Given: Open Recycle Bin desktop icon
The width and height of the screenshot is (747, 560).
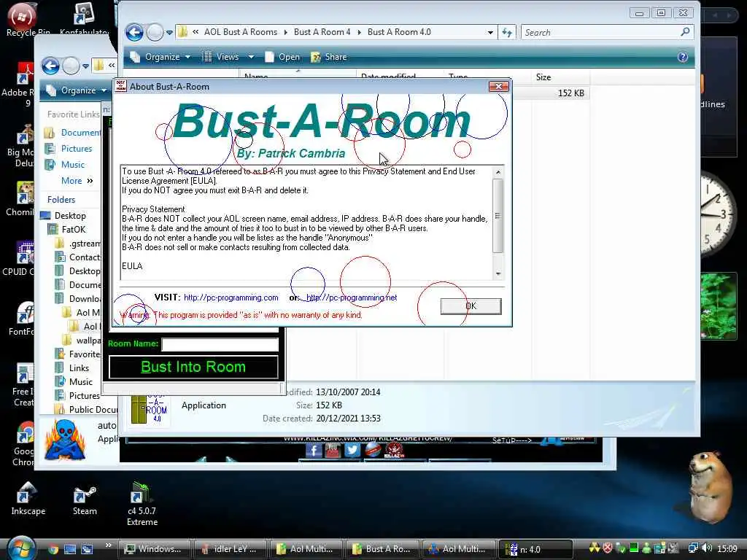Looking at the screenshot, I should (22, 20).
